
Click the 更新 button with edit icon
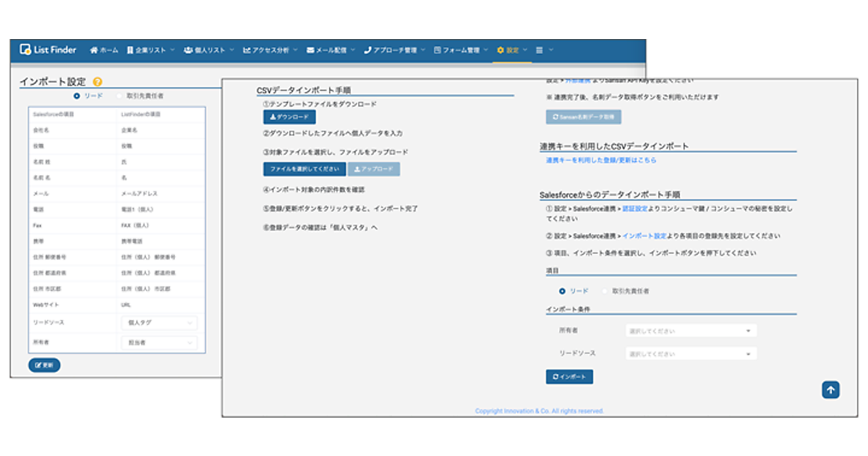point(44,366)
